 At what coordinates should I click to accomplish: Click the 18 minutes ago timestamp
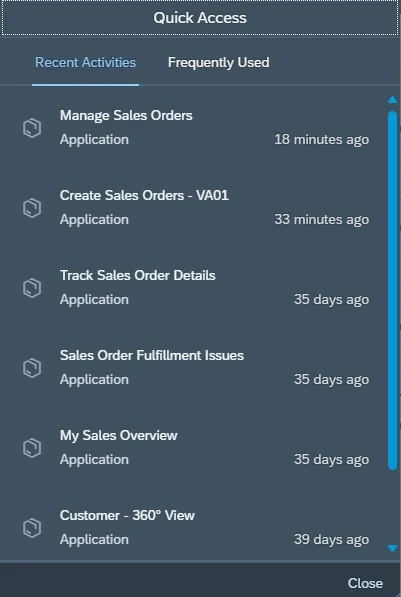321,140
